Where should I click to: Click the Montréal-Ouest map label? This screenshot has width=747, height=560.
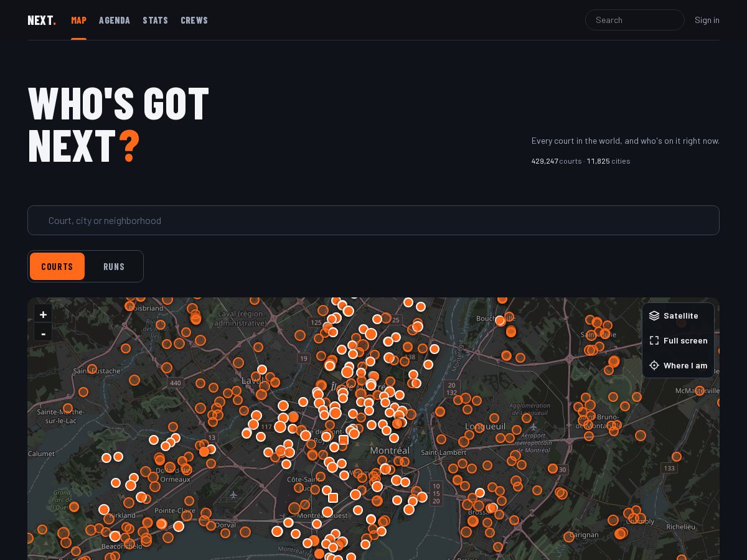pyautogui.click(x=322, y=516)
